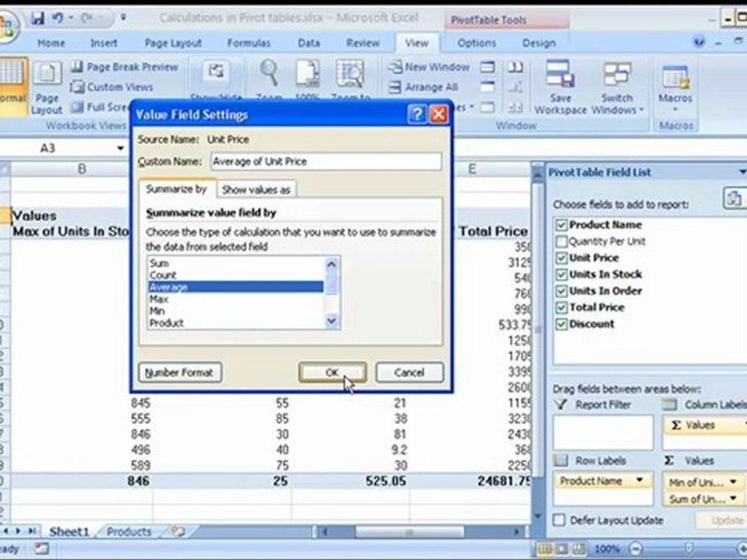Click the Save icon in quick access toolbar
The height and width of the screenshot is (560, 747).
point(37,18)
